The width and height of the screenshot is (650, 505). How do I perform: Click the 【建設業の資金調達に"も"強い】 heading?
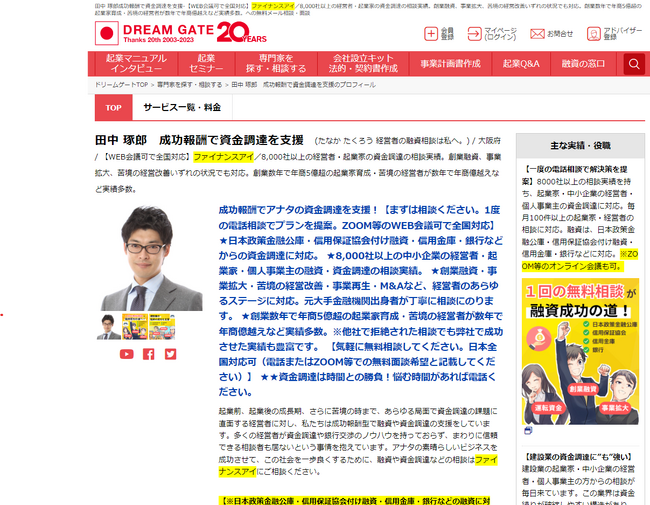click(579, 457)
